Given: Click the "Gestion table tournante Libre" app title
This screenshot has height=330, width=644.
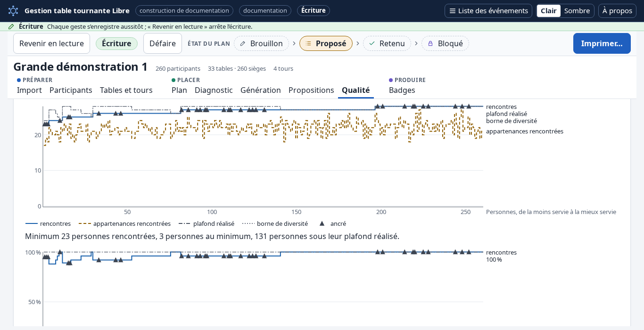Looking at the screenshot, I should (x=77, y=11).
